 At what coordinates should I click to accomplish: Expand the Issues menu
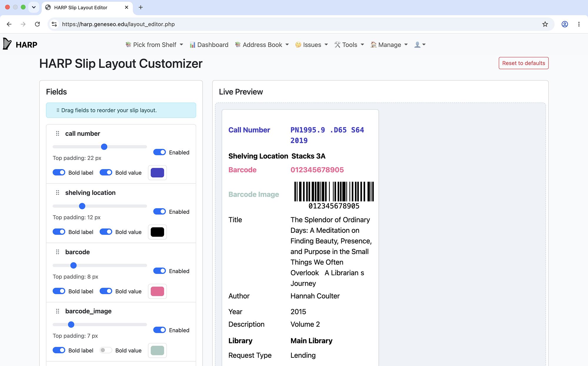(x=312, y=45)
